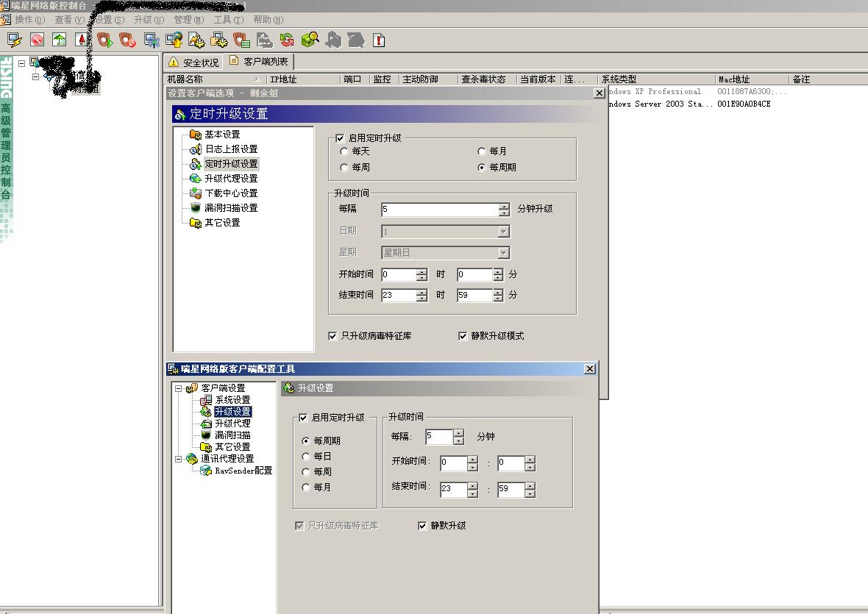Uncheck the 只升级病毒特征库 option in 定时升级设置
868x614 pixels.
click(x=332, y=336)
